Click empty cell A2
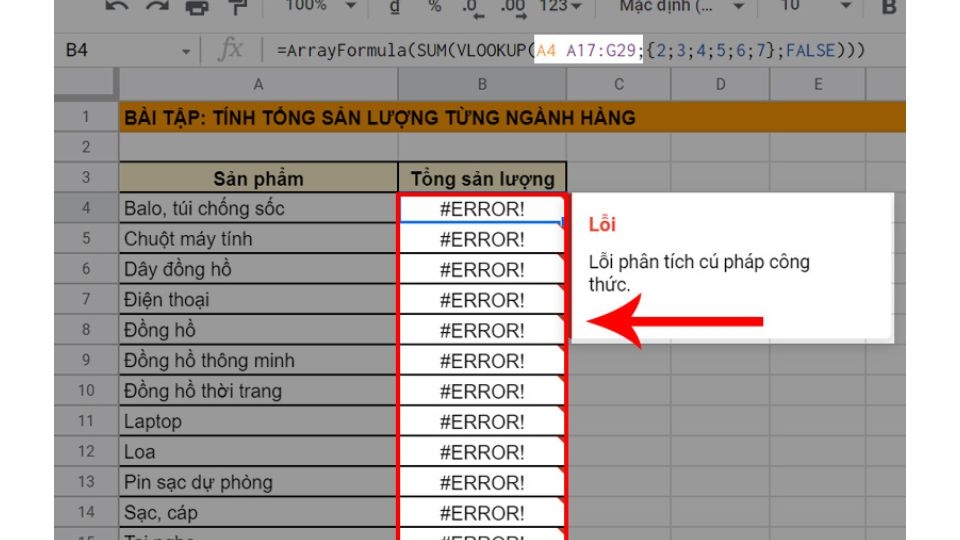This screenshot has width=960, height=540. coord(258,147)
